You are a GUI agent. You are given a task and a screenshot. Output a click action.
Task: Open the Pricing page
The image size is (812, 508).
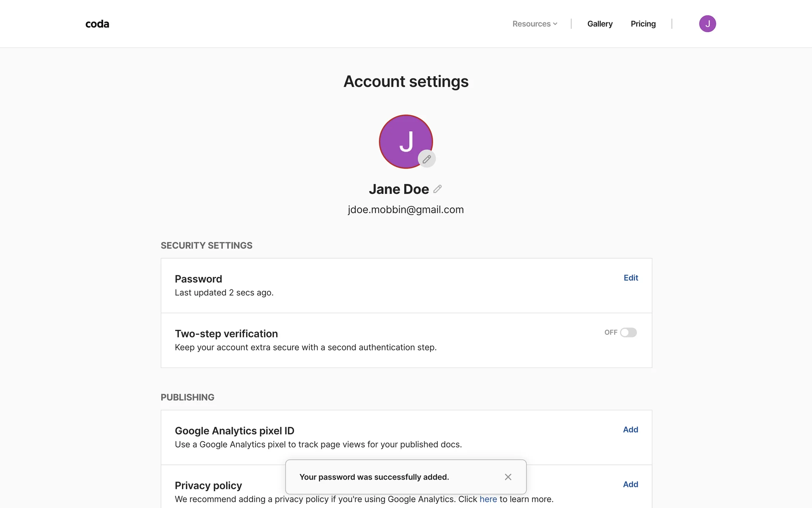click(643, 24)
